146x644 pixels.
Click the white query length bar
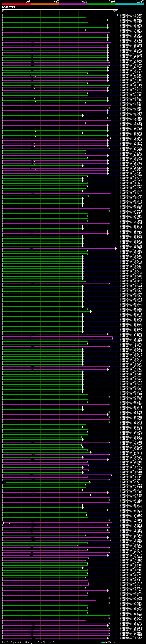coord(60,9)
